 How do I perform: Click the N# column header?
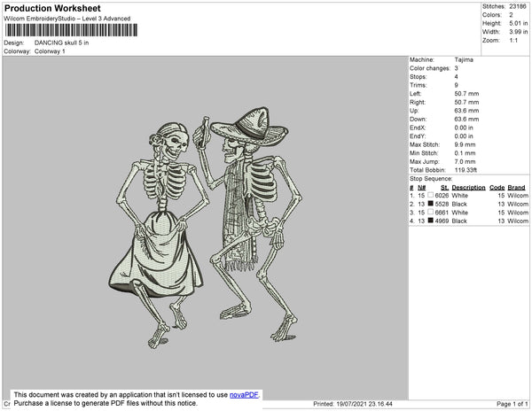pyautogui.click(x=422, y=188)
